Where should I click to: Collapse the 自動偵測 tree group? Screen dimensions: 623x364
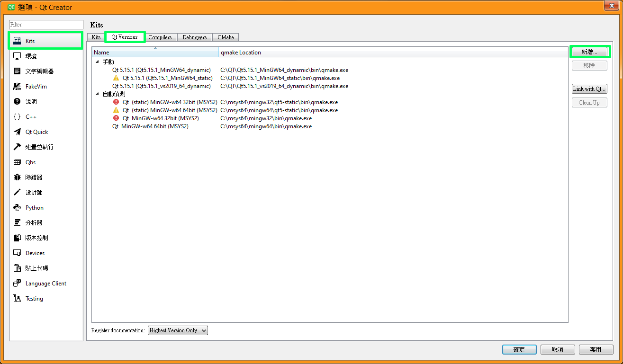pyautogui.click(x=97, y=94)
